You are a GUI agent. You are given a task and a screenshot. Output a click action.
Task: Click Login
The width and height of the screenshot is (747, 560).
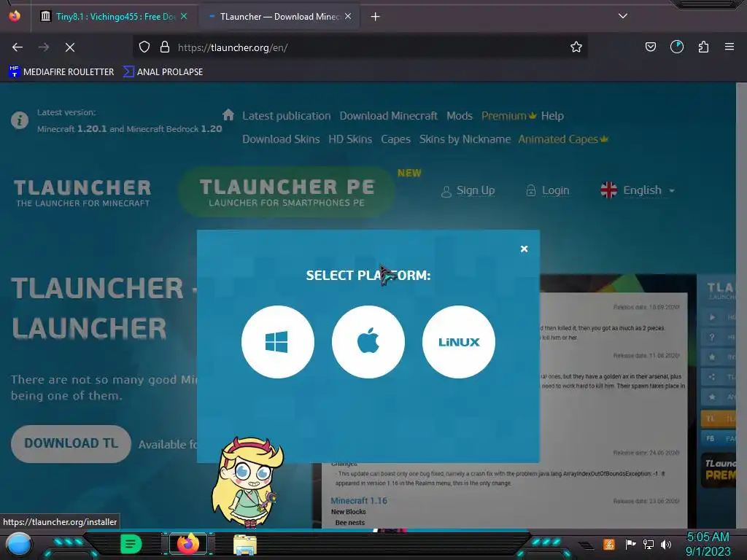[x=547, y=190]
